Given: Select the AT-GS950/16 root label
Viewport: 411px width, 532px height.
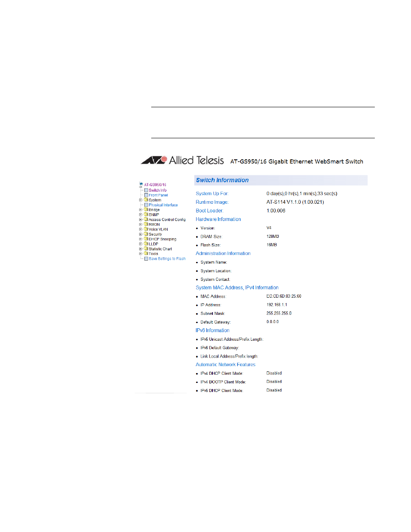Looking at the screenshot, I should (155, 185).
